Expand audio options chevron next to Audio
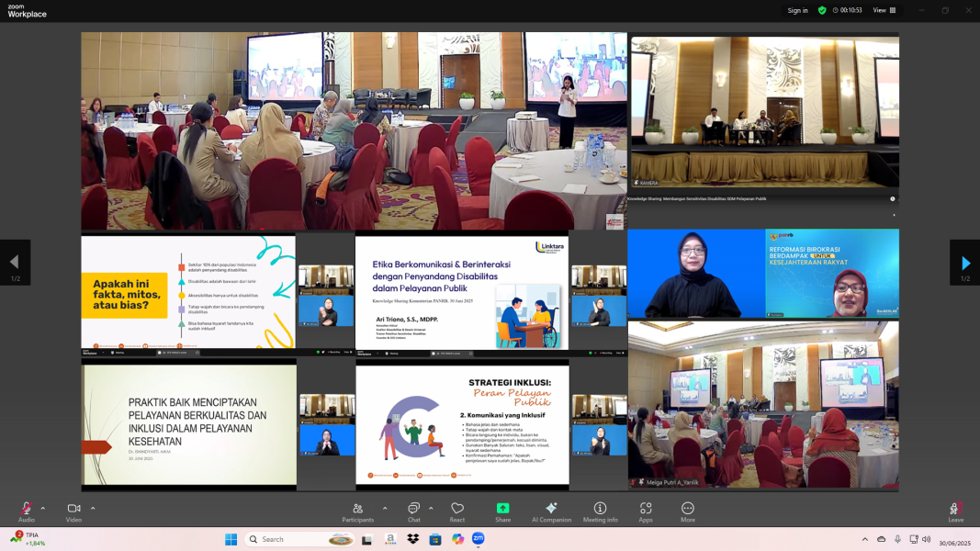Screen dimensions: 980x551 43,508
